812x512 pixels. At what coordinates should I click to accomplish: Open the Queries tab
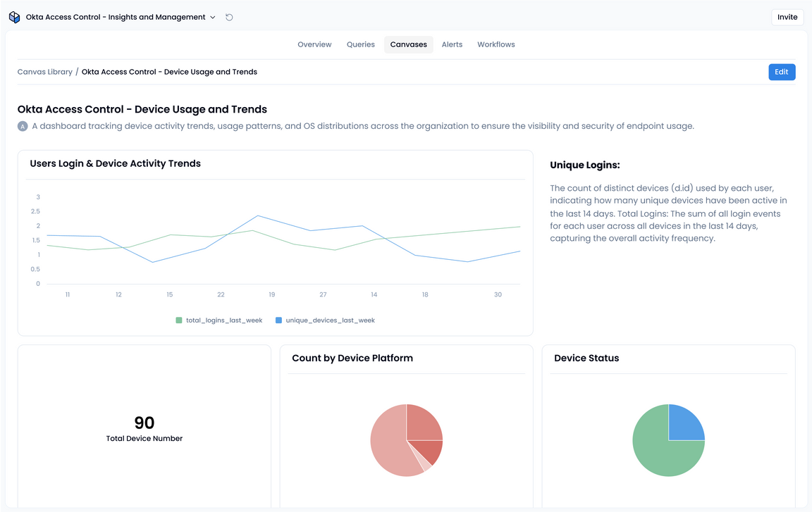point(360,44)
